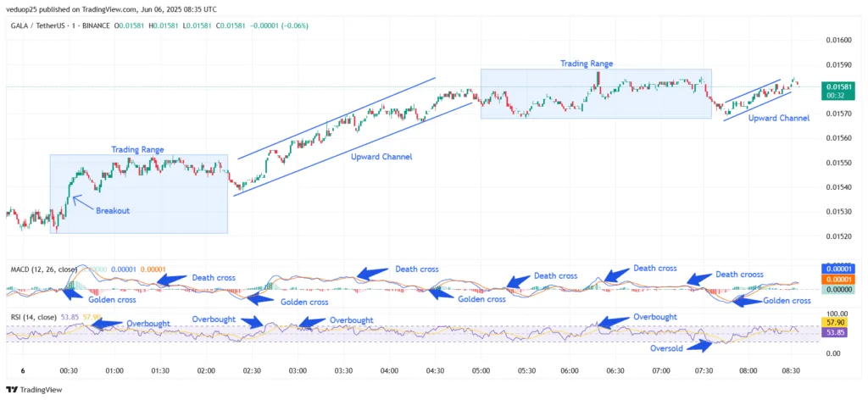The image size is (868, 400).
Task: Click the 0.01600 price axis label
Action: pyautogui.click(x=839, y=41)
